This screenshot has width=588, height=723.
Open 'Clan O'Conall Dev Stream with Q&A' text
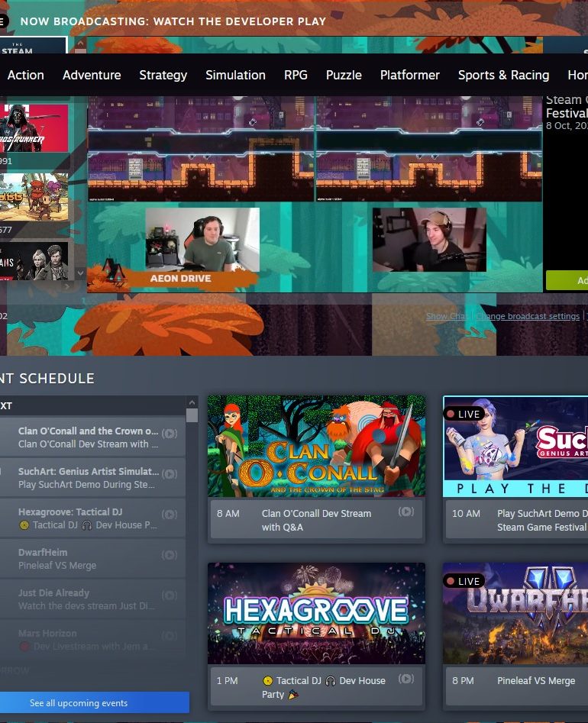[x=316, y=520]
